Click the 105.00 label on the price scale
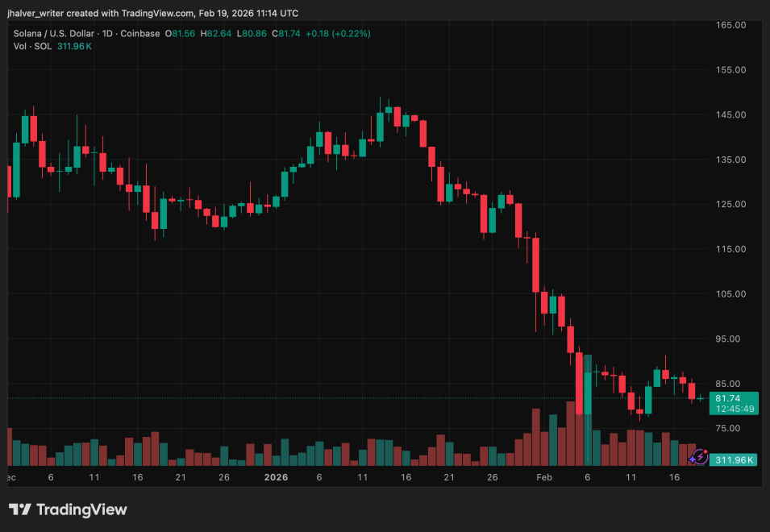This screenshot has height=532, width=770. point(730,293)
